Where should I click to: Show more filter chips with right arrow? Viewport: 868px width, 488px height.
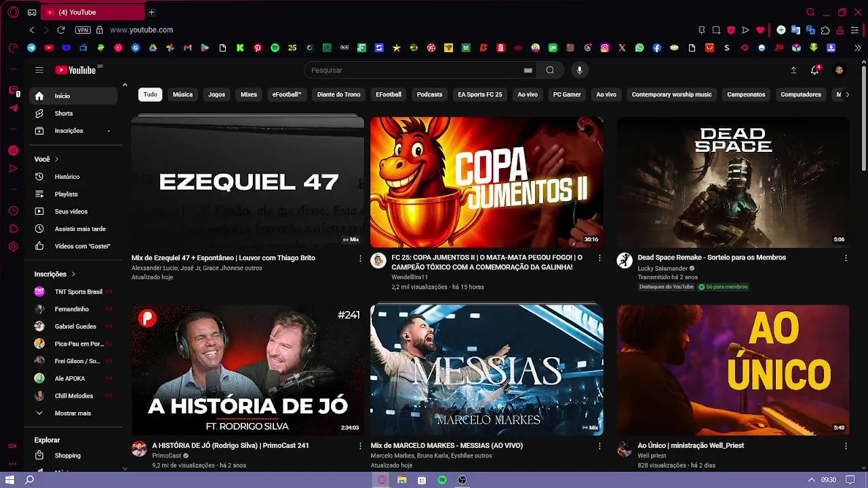click(x=847, y=94)
